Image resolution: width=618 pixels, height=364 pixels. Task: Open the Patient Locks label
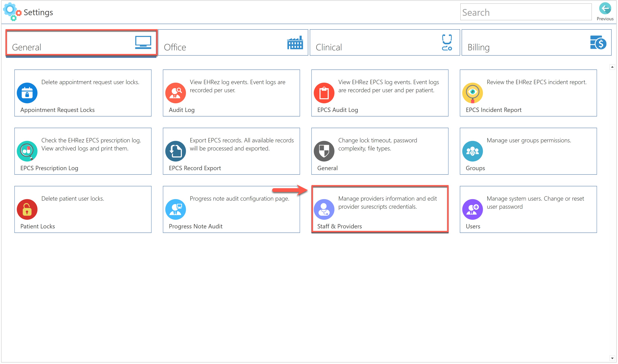point(38,226)
